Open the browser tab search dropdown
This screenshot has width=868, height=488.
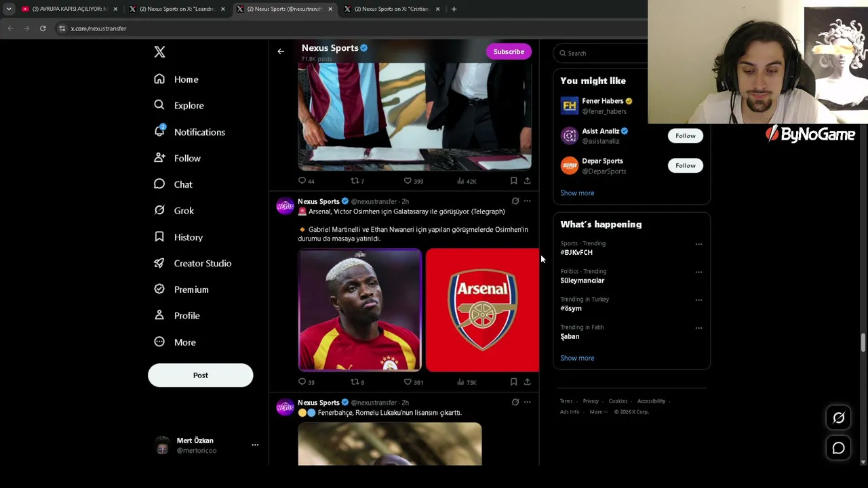pos(9,9)
